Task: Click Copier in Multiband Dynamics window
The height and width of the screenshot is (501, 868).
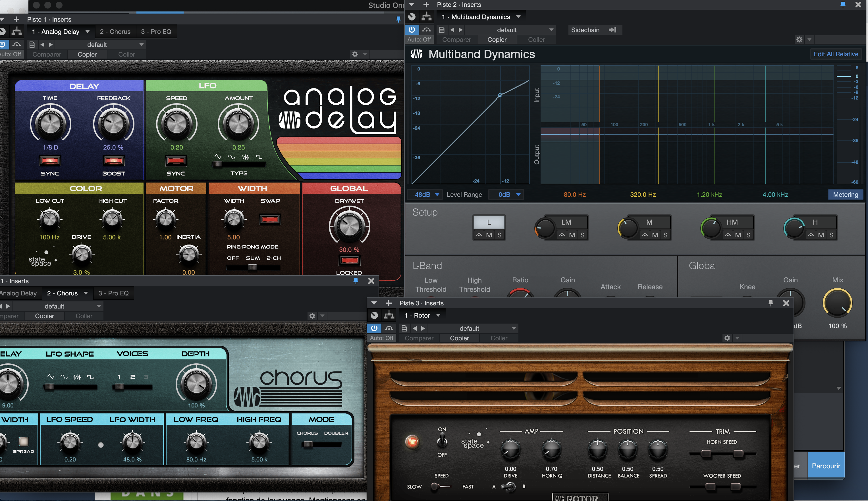Action: point(497,40)
